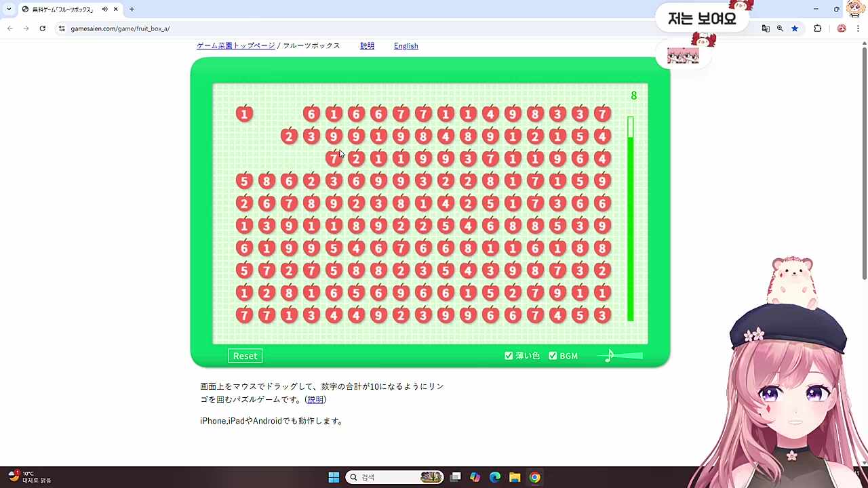
Task: Reset the fruit box game
Action: click(x=245, y=356)
